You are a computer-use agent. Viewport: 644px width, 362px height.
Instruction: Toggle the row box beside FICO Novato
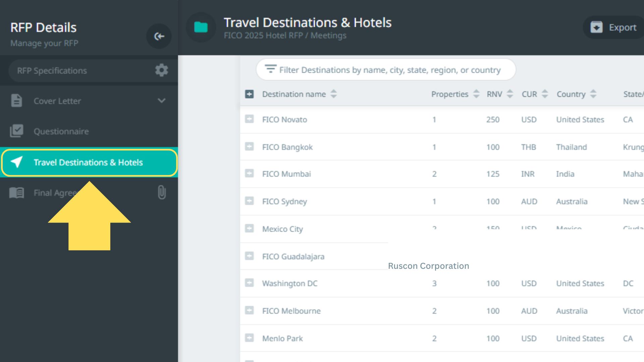click(x=249, y=119)
